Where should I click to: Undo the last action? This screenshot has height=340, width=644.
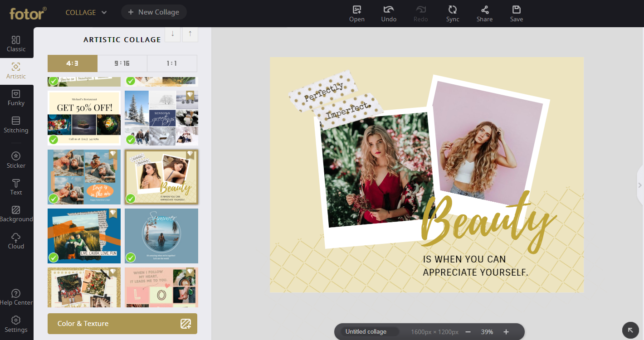click(389, 14)
